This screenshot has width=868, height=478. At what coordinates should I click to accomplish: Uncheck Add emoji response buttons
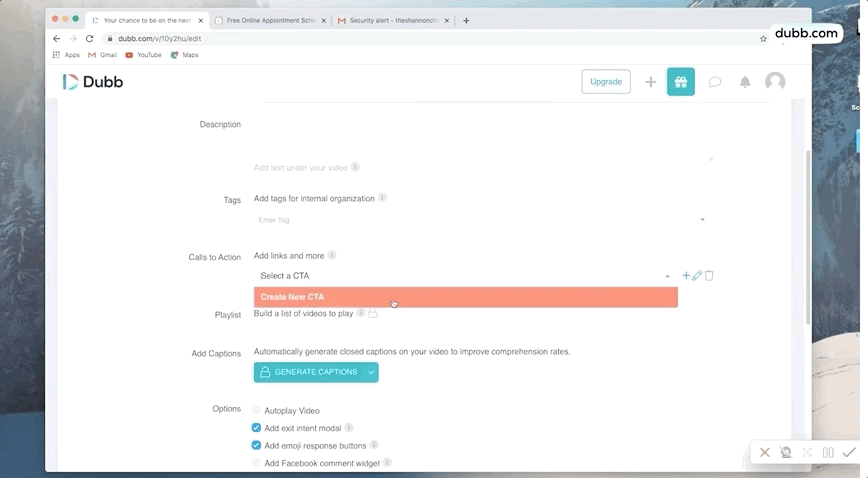click(x=256, y=445)
